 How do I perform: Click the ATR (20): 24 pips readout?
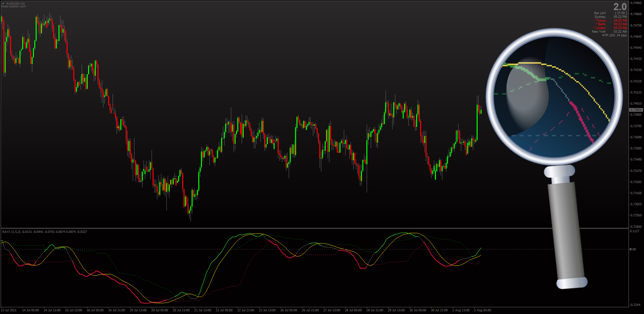(614, 35)
